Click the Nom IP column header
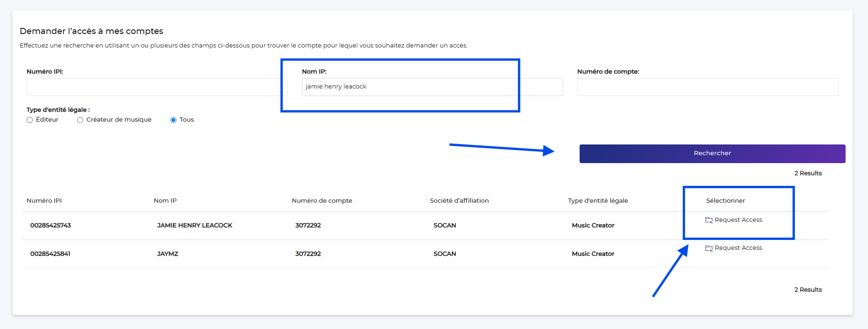Viewport: 868px width, 329px height. [165, 201]
